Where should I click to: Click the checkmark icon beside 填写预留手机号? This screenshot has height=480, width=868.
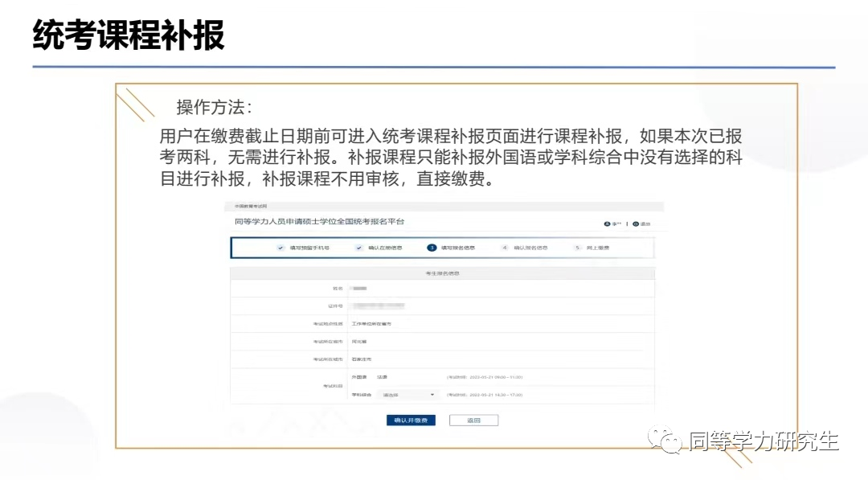point(280,248)
